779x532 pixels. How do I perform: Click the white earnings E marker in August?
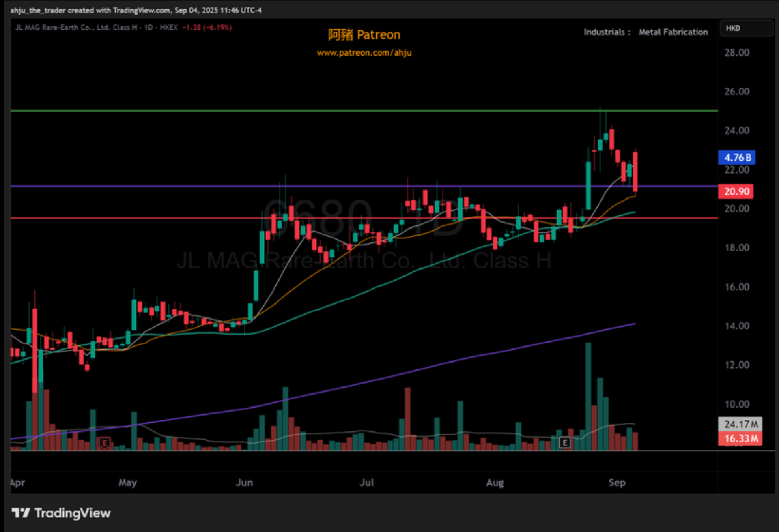(564, 443)
